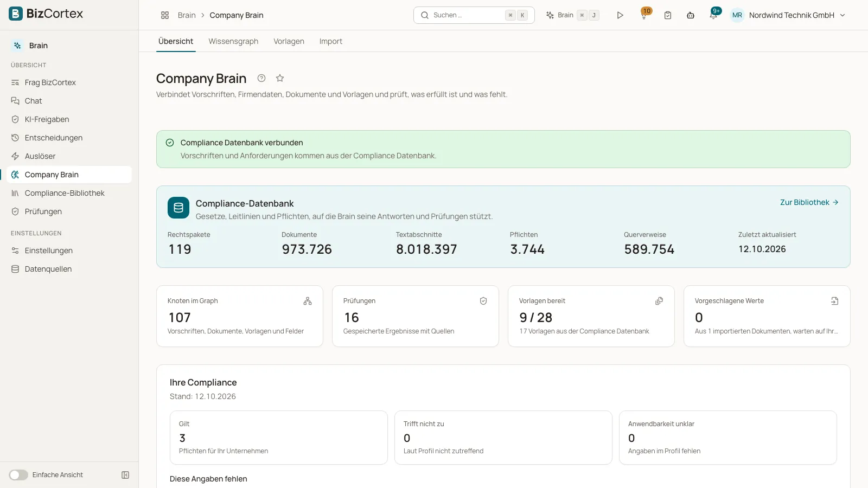Open the clipboard tasks icon in top bar

coord(668,15)
